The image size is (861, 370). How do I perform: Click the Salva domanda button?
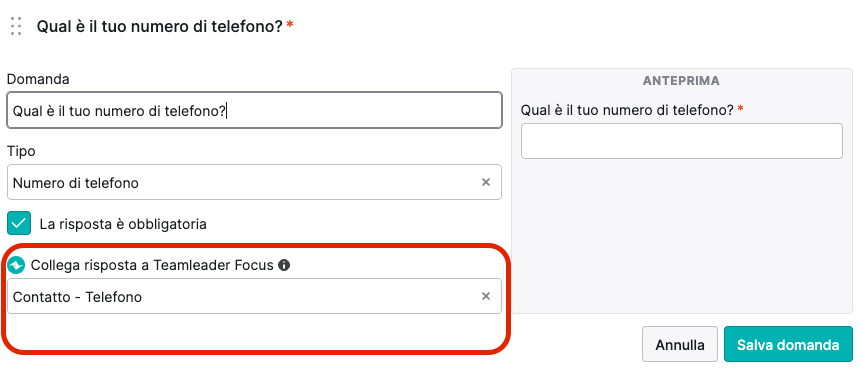pyautogui.click(x=788, y=344)
